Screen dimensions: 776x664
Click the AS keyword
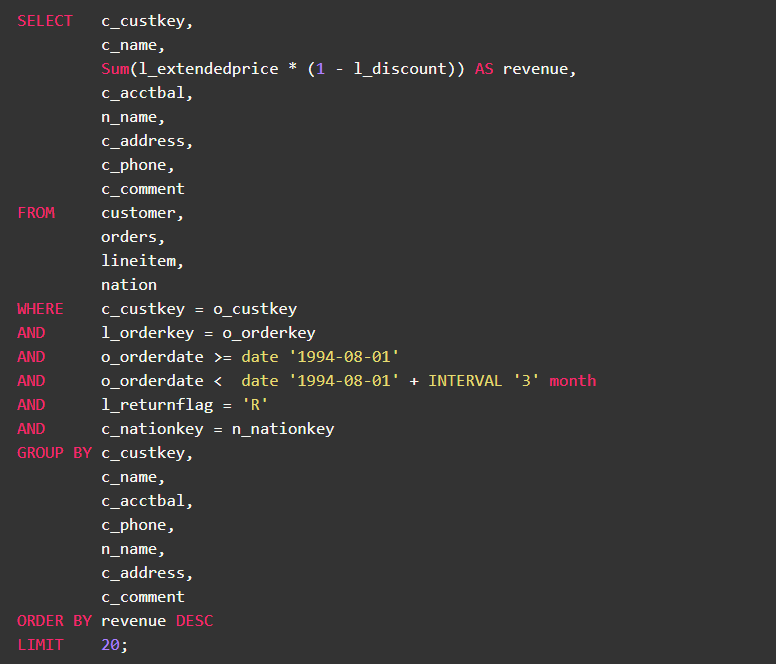click(484, 69)
